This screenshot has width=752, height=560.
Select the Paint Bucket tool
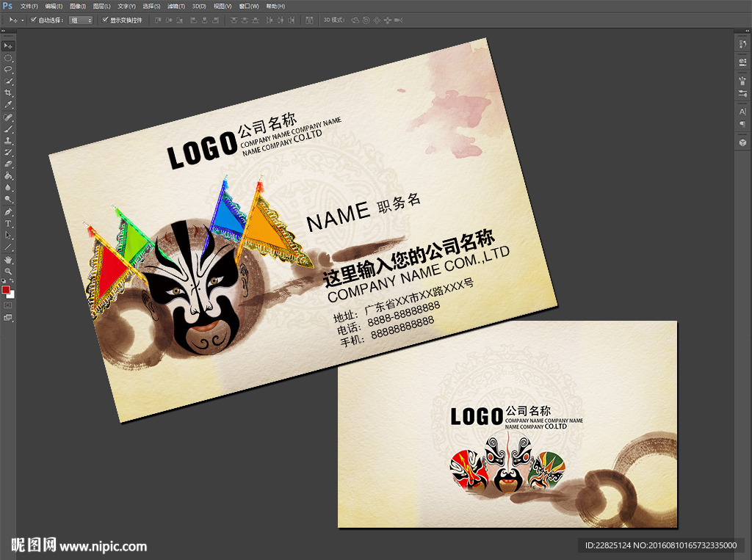pos(8,176)
